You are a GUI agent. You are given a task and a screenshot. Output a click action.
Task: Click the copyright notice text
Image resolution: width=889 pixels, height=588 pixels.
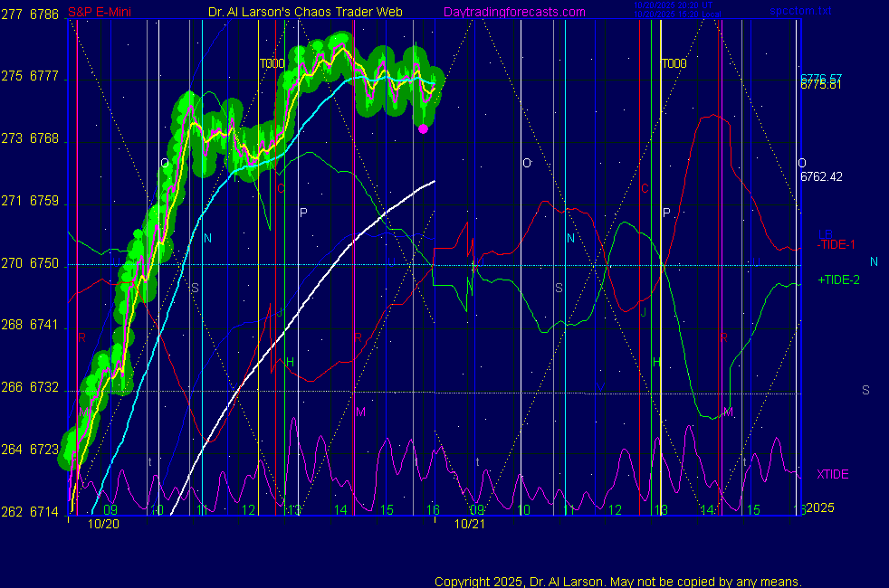617,582
